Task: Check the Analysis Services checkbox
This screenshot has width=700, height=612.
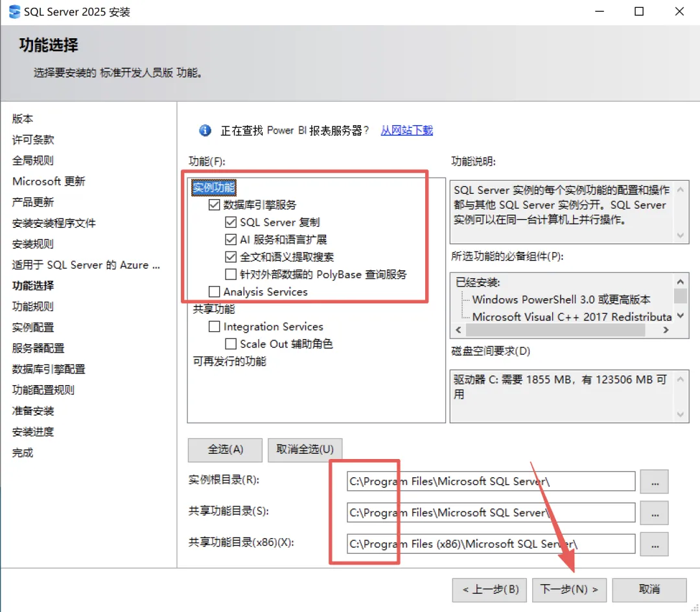Action: click(215, 292)
